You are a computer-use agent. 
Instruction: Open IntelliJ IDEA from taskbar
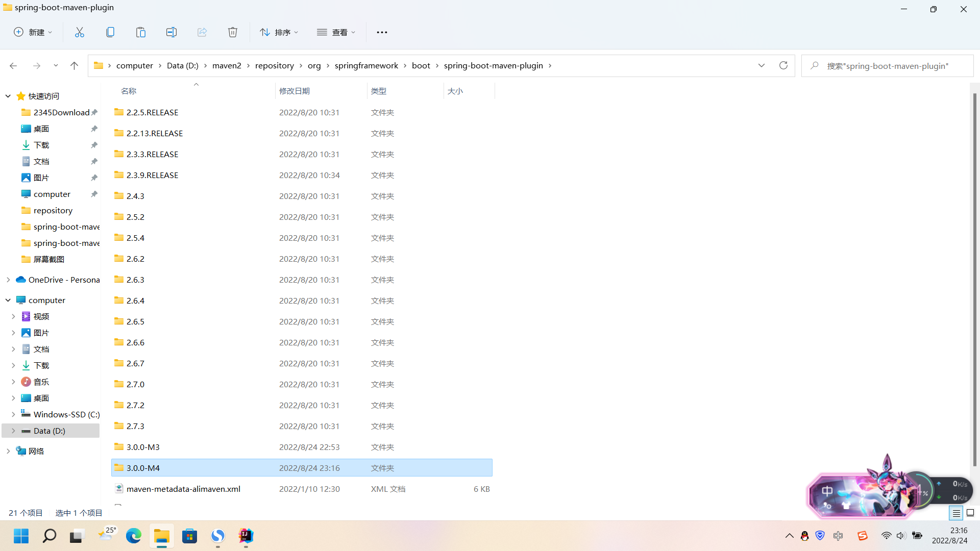coord(246,536)
